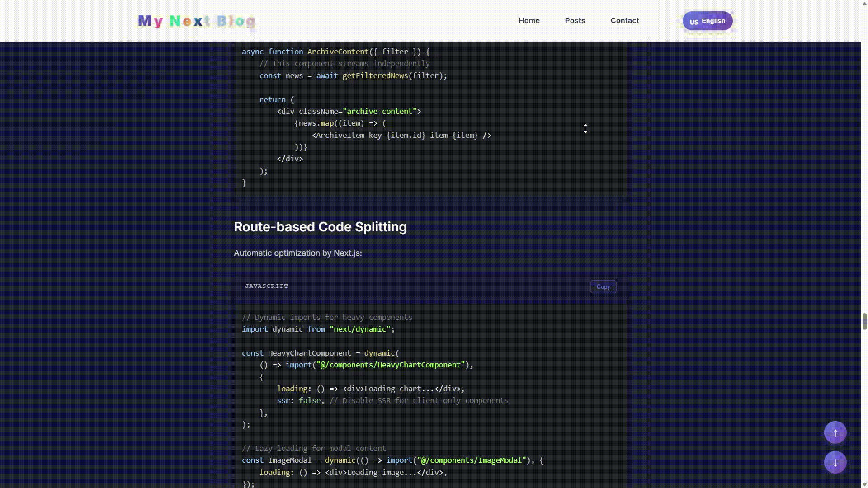
Task: Click the ImageModal lazy loading code line
Action: pyautogui.click(x=393, y=460)
